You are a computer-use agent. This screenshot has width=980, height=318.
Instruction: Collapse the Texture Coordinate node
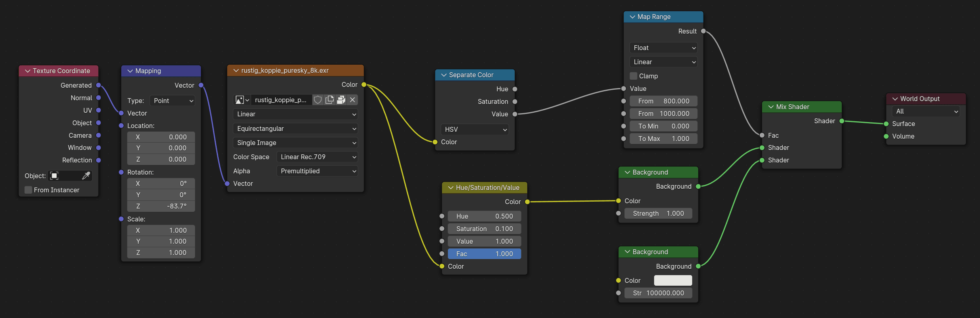[x=28, y=71]
